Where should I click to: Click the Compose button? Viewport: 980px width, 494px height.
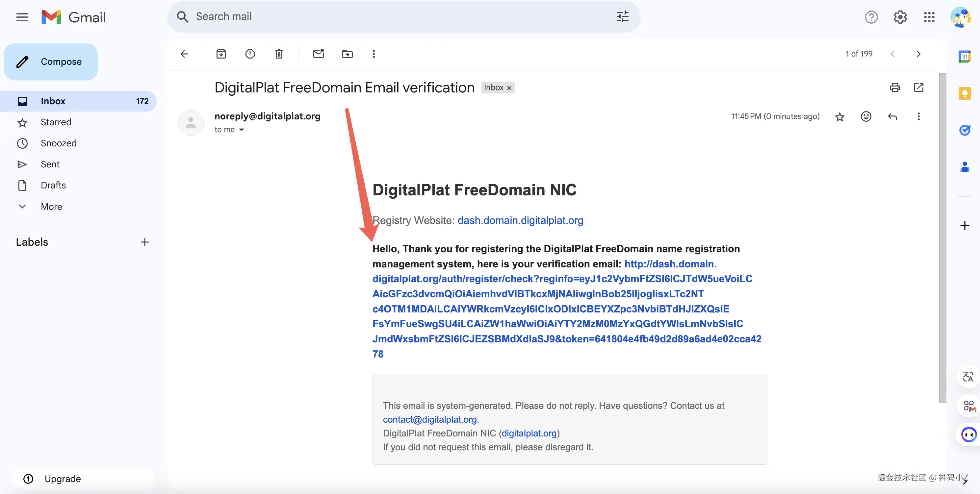(51, 62)
